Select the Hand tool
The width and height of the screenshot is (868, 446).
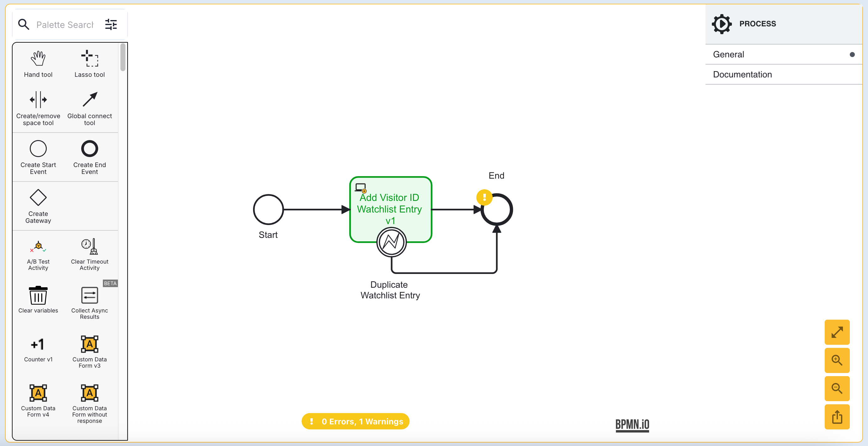[x=38, y=64]
